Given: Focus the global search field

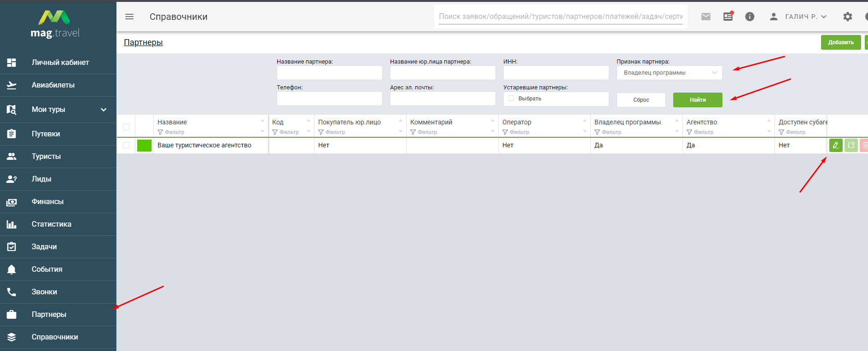Looking at the screenshot, I should pos(561,17).
